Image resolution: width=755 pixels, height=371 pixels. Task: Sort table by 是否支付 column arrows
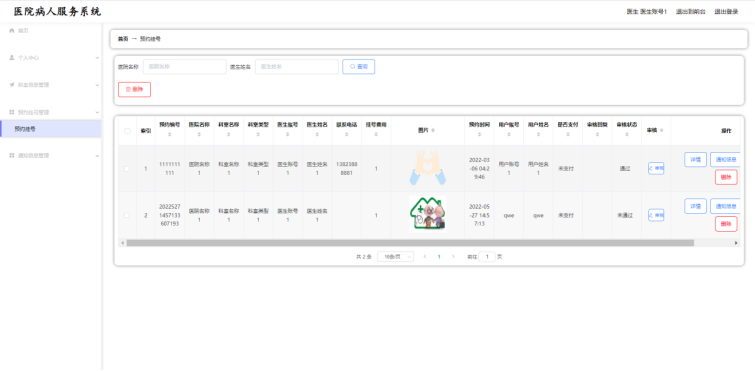point(568,135)
